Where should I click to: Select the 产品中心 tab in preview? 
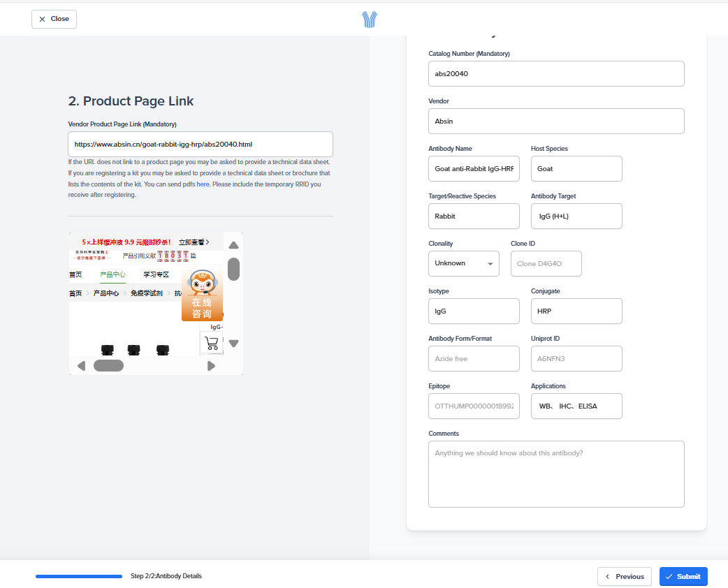click(112, 274)
